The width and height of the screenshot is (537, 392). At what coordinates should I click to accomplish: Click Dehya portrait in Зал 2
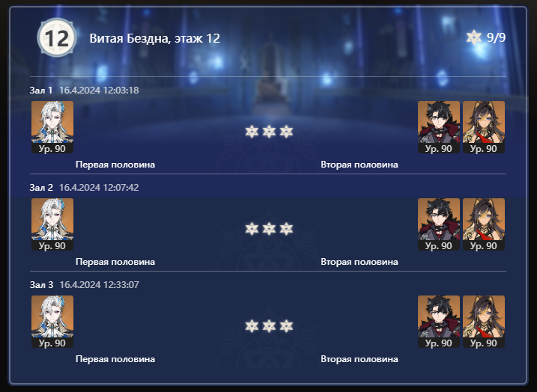(x=484, y=224)
